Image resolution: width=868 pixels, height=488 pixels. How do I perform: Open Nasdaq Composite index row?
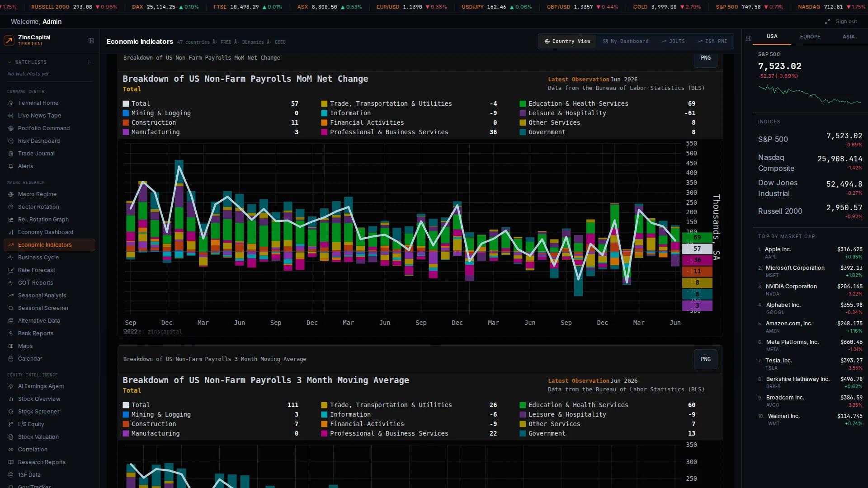[810, 163]
